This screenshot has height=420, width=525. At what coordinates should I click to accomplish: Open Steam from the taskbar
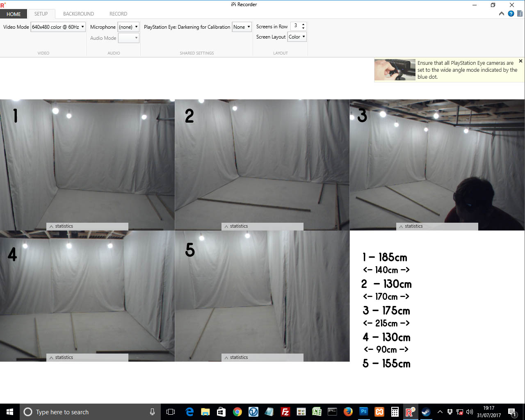[426, 412]
